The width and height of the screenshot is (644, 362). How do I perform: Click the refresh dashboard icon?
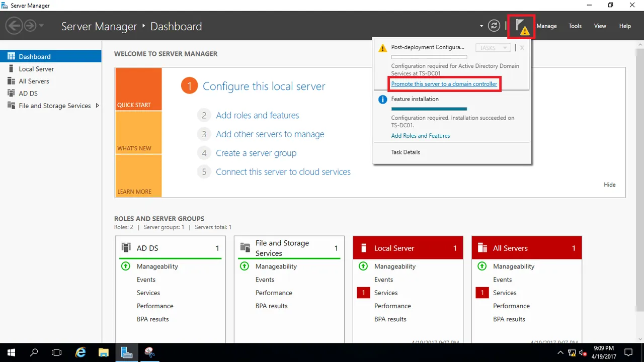(494, 26)
